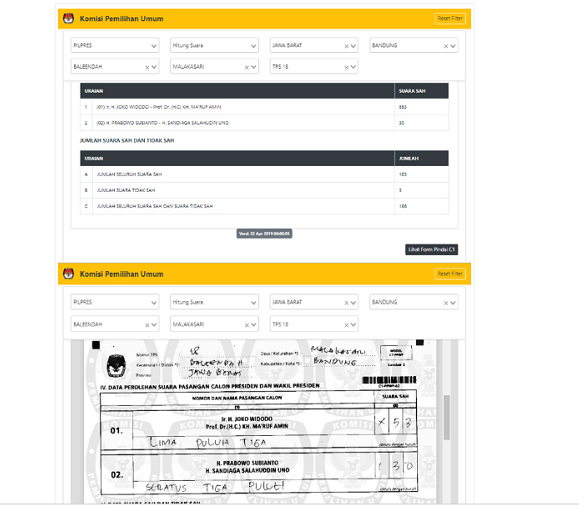Image resolution: width=579 pixels, height=505 pixels.
Task: Expand the top Hitung Suara dropdown
Action: coord(215,45)
